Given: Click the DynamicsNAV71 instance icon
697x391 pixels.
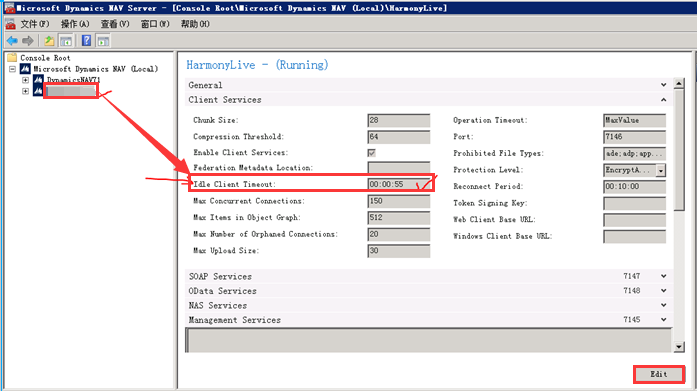Looking at the screenshot, I should pyautogui.click(x=38, y=80).
